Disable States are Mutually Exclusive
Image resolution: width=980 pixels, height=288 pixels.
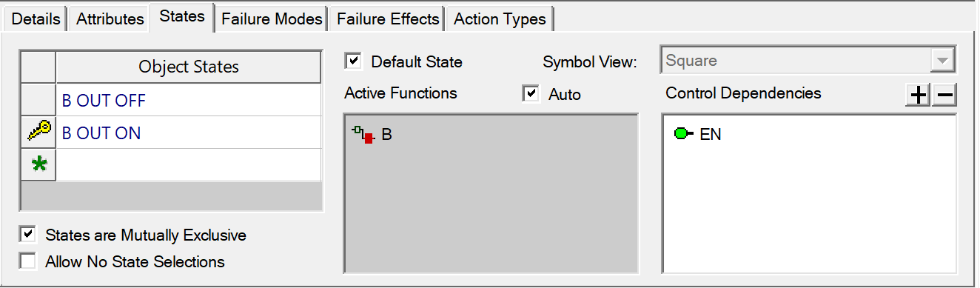28,235
